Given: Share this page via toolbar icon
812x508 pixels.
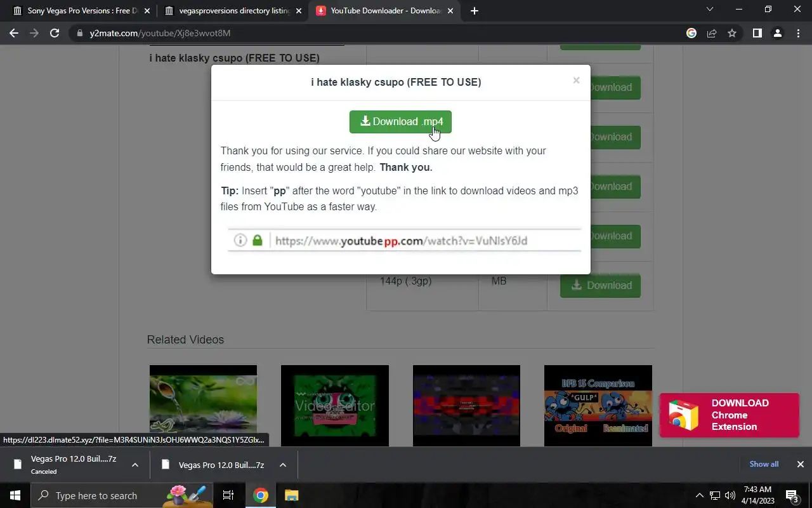Looking at the screenshot, I should (x=712, y=33).
